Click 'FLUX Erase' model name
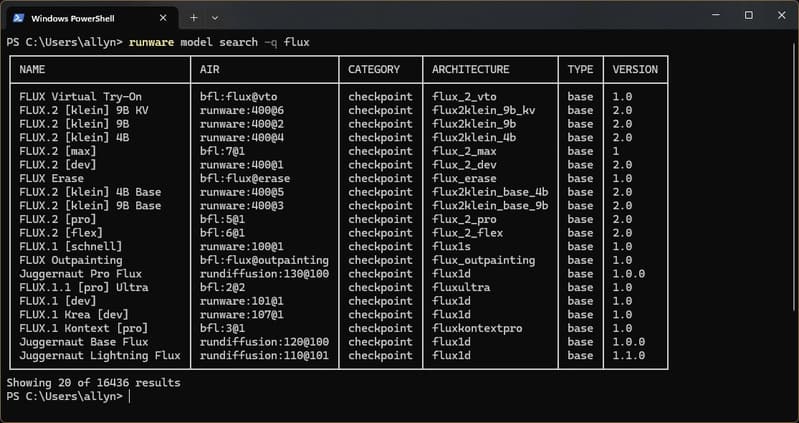Viewport: 799px width, 423px height. [51, 179]
